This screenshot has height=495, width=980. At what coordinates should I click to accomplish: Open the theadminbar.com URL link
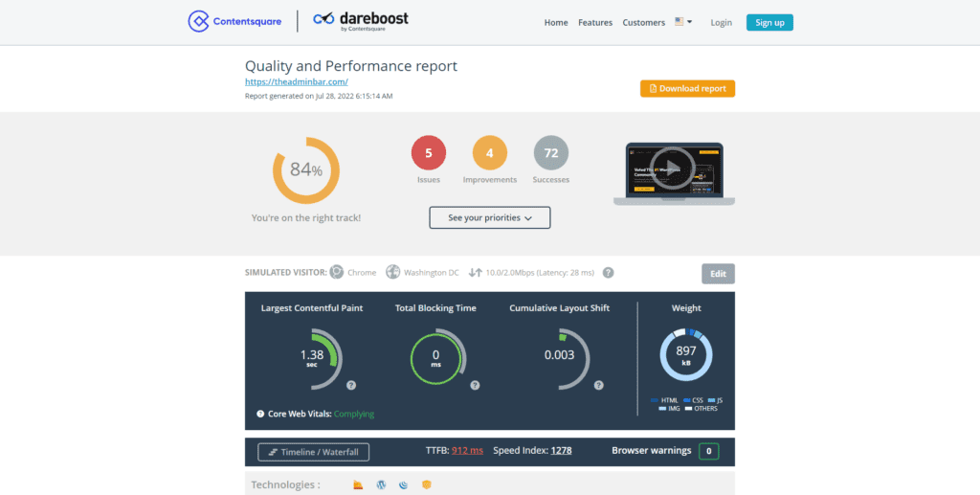point(297,82)
